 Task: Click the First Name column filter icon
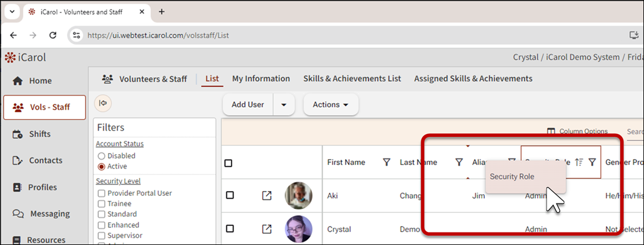click(386, 163)
